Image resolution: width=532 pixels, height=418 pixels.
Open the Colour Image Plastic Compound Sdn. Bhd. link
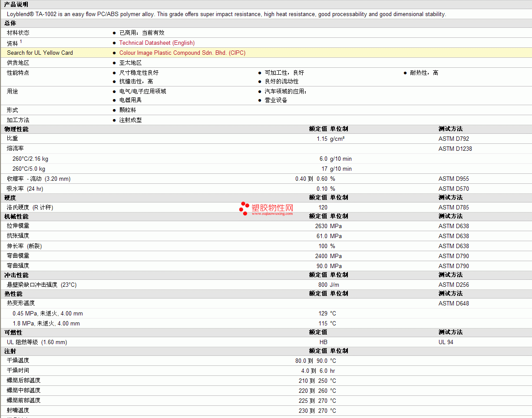[x=182, y=53]
